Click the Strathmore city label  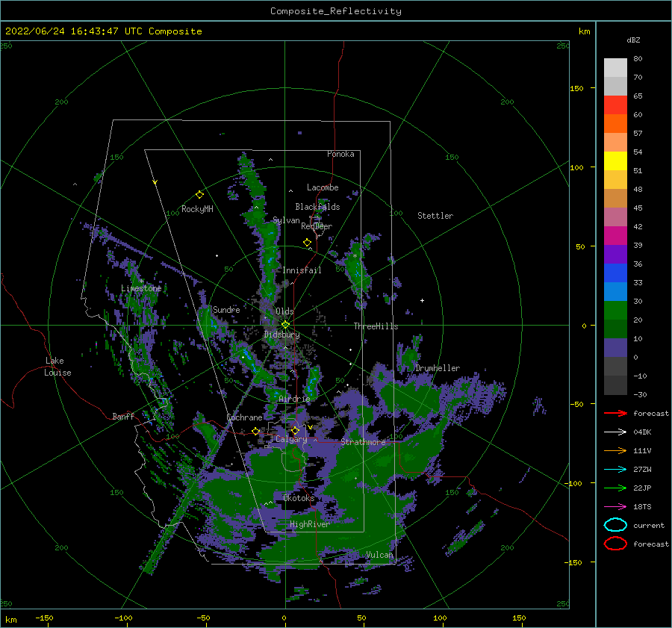point(363,441)
